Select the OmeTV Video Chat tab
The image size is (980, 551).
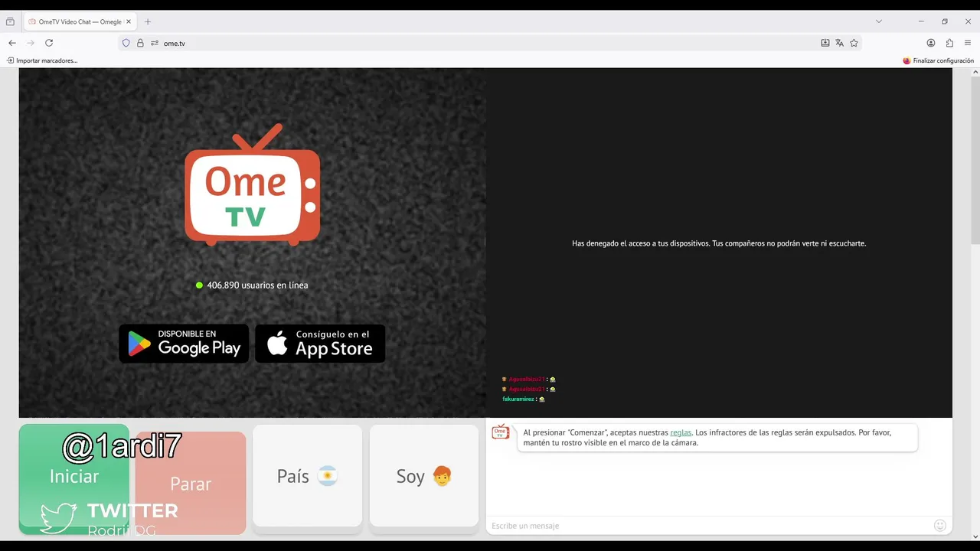point(80,21)
